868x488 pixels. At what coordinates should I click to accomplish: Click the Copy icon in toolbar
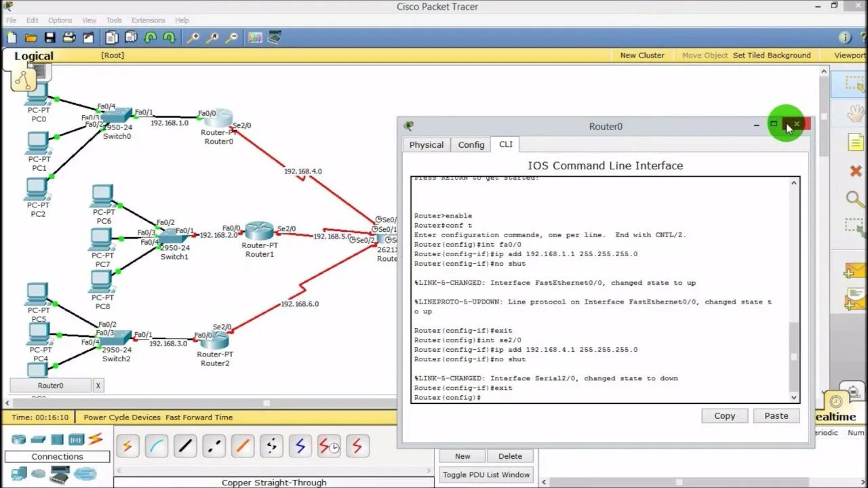pyautogui.click(x=112, y=38)
